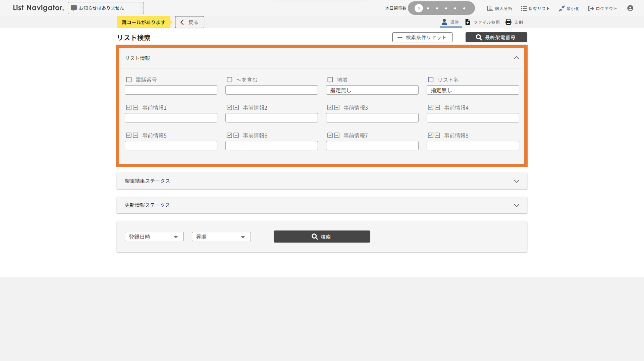Open the 個人分析 personal analysis icon
Image resolution: width=644 pixels, height=361 pixels.
coord(490,8)
